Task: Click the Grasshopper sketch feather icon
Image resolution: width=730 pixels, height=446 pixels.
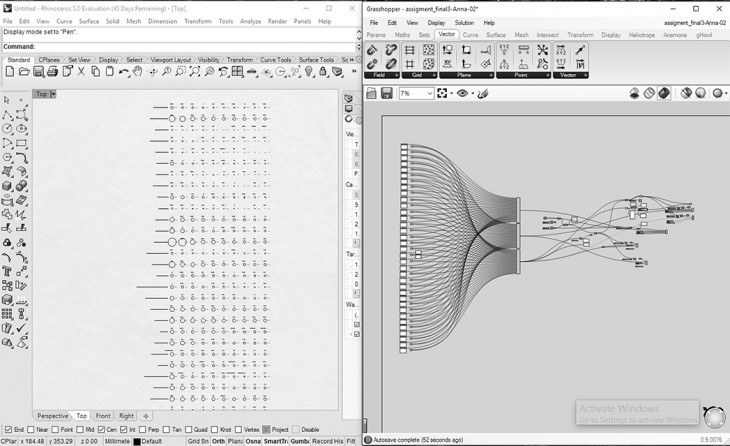Action: [x=483, y=93]
